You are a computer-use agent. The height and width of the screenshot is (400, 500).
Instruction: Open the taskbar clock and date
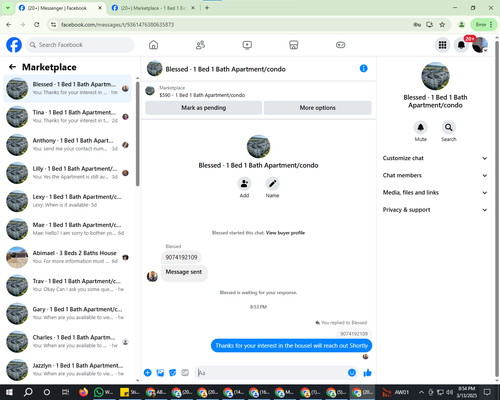tap(467, 392)
